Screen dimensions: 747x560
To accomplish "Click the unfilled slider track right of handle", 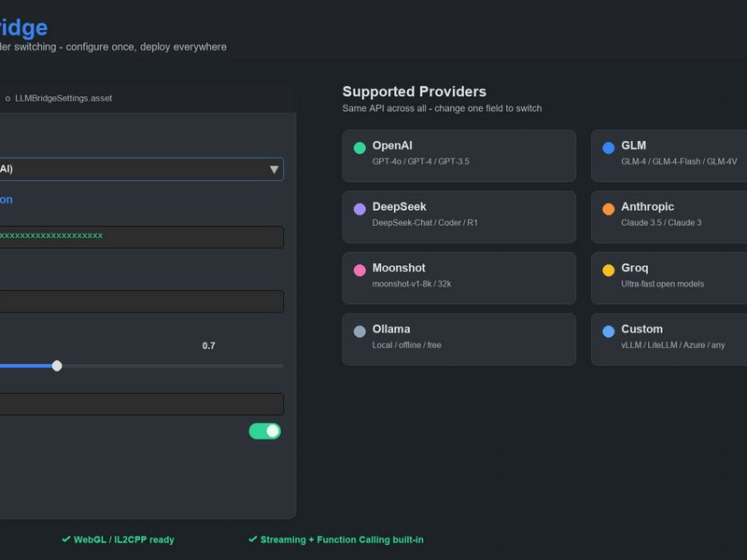I will click(x=173, y=366).
